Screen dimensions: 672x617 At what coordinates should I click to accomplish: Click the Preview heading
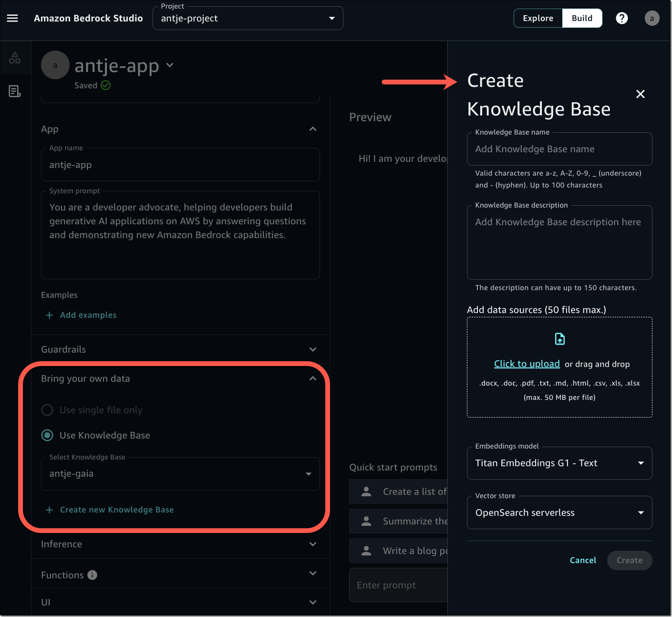pyautogui.click(x=370, y=117)
